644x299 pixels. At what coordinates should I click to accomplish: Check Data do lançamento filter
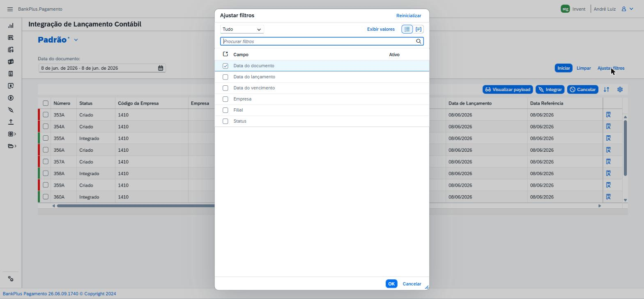(225, 77)
